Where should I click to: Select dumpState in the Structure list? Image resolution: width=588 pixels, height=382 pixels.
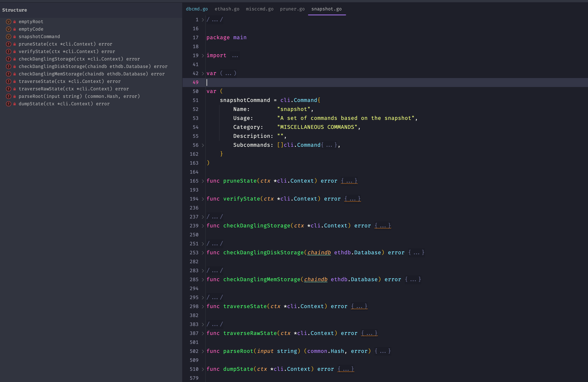pos(64,104)
